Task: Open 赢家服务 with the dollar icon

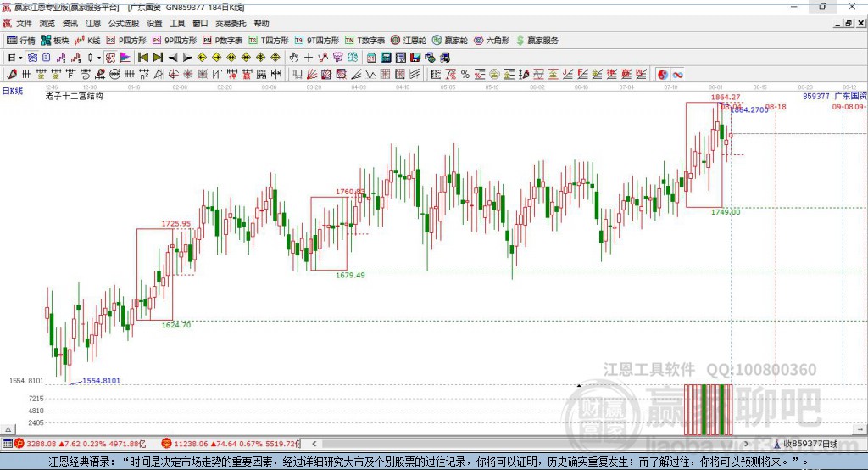Action: 537,41
